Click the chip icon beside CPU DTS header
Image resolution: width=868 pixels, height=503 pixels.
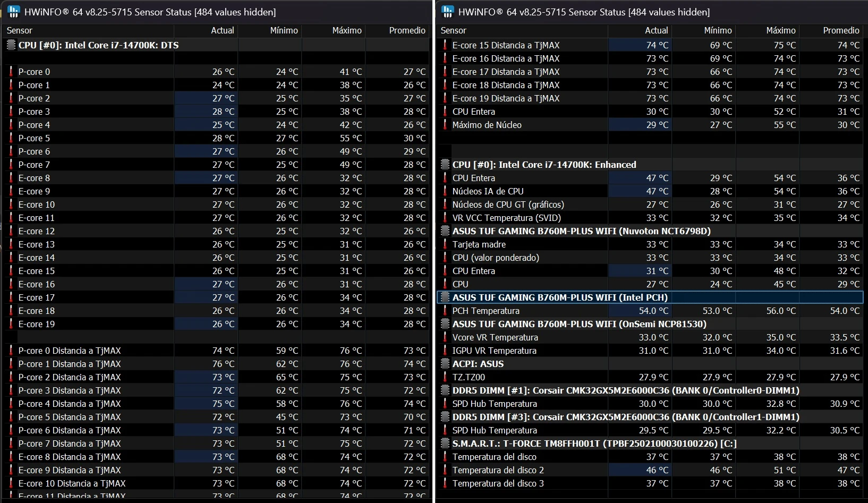tap(11, 45)
